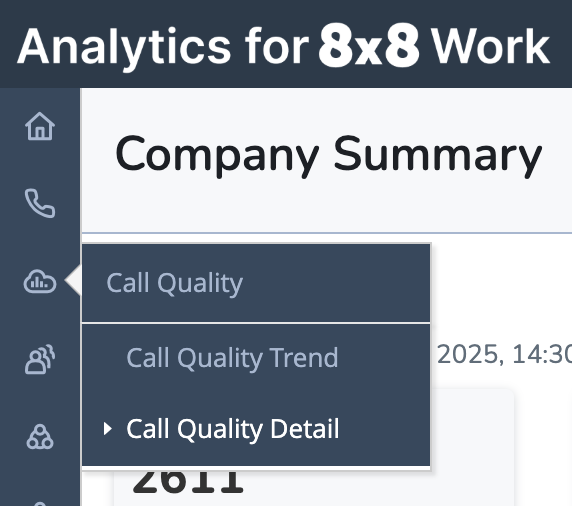This screenshot has height=506, width=572.
Task: Click the 8x8 logo in header
Action: [369, 46]
